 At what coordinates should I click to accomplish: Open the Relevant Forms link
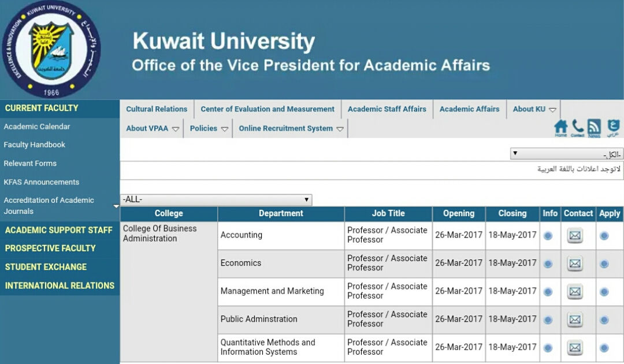coord(30,164)
